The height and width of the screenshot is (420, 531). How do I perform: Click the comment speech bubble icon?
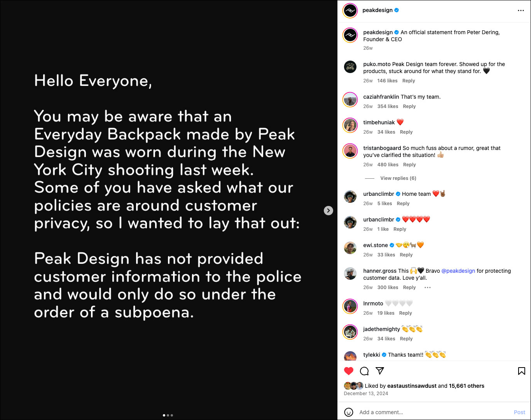tap(364, 371)
